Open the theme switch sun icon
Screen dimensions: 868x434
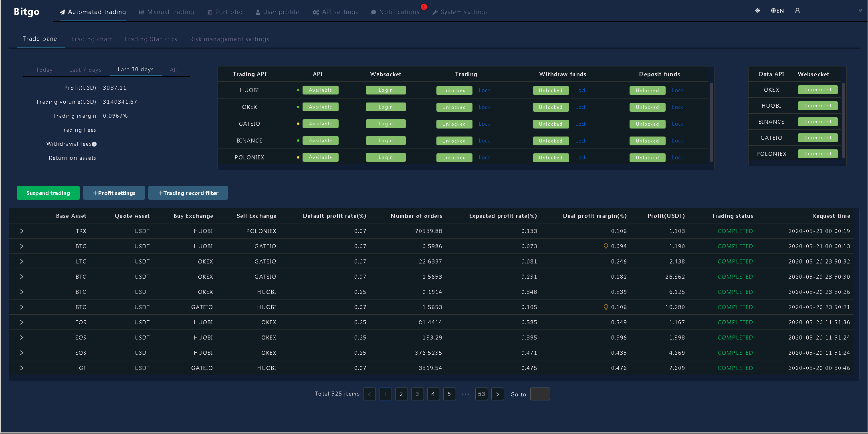[x=757, y=11]
